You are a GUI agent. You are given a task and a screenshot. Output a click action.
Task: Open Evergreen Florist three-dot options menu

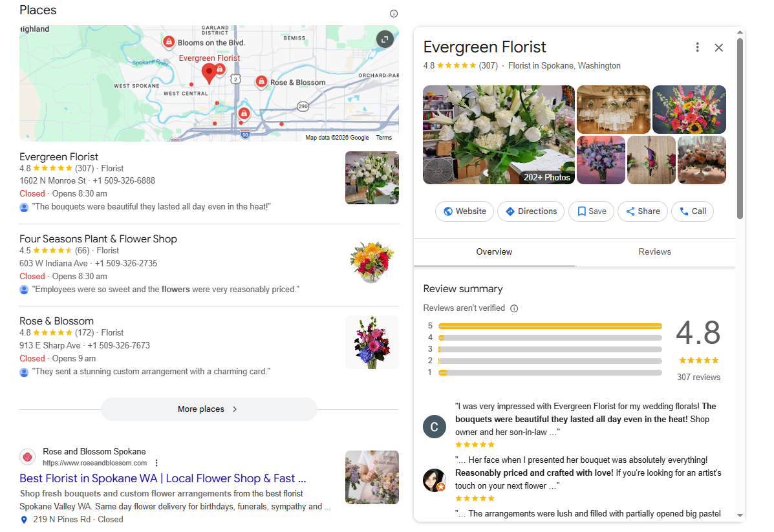(697, 47)
